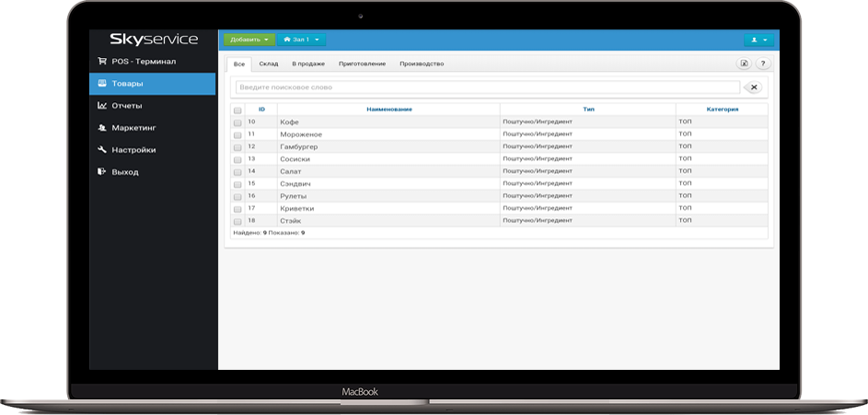The width and height of the screenshot is (868, 415).
Task: Clear search with the X icon
Action: click(753, 87)
